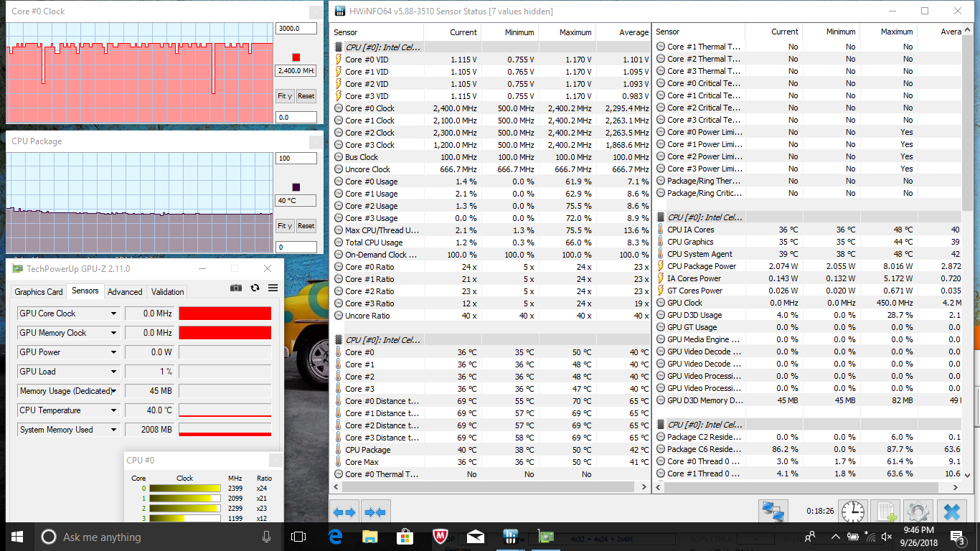Click the Maximum column header in left pane
The width and height of the screenshot is (980, 551).
[567, 32]
